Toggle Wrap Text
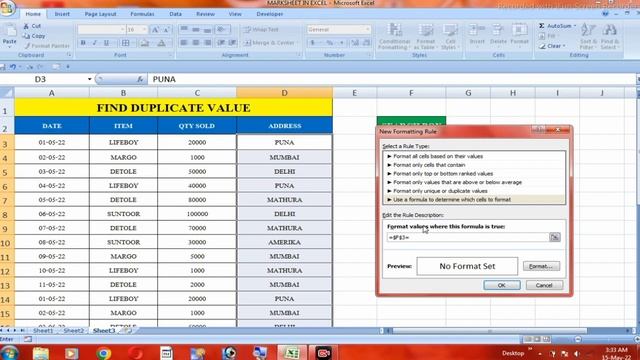The width and height of the screenshot is (640, 360). point(261,29)
